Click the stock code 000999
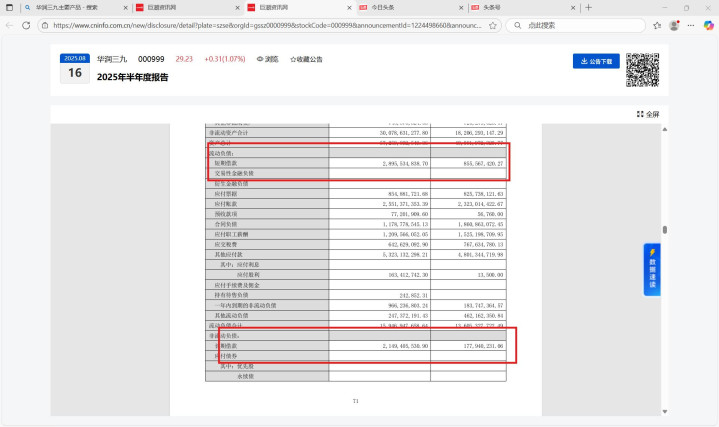 click(151, 59)
